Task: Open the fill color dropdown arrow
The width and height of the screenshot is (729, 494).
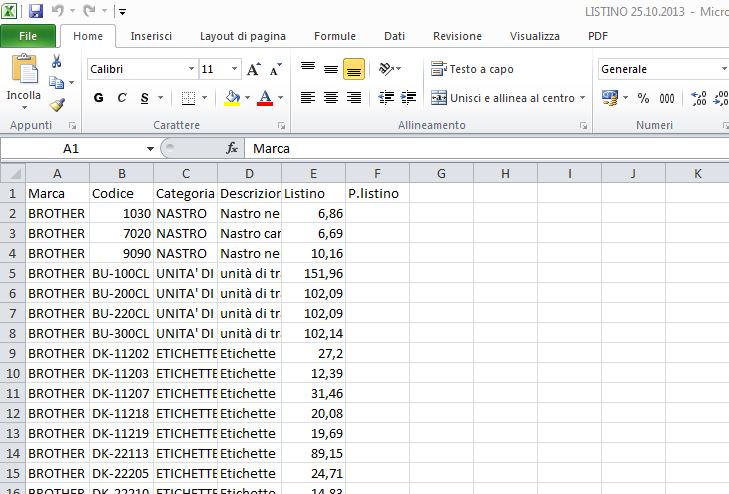Action: (x=247, y=98)
